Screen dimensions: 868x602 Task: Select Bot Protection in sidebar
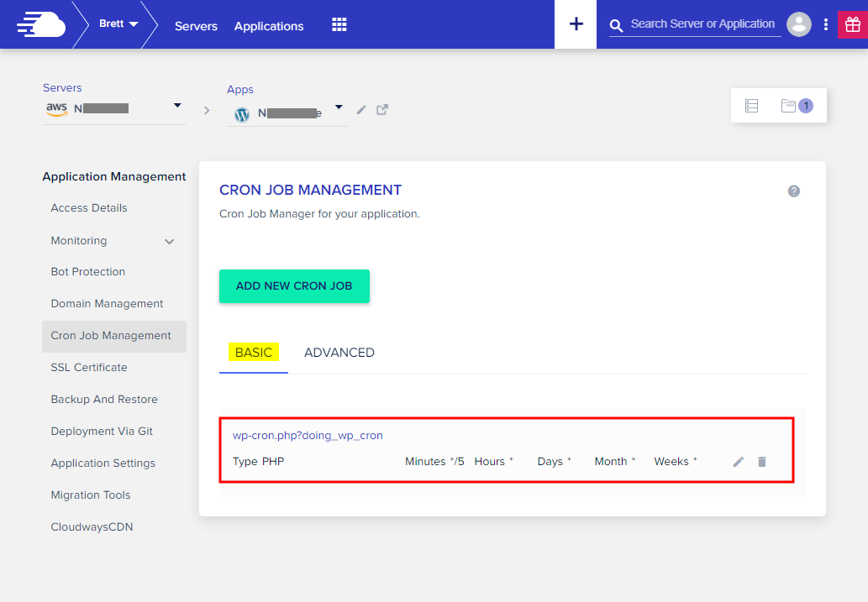click(x=88, y=272)
